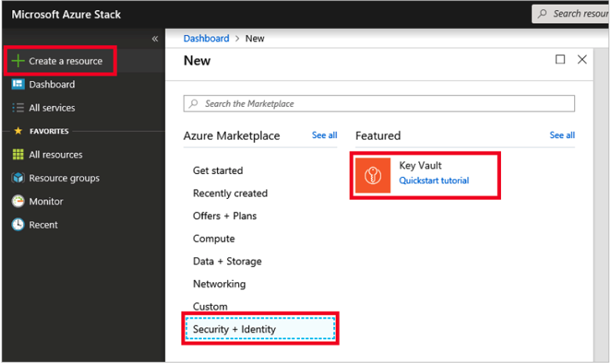Select Security + Identity category
Screen dimensions: 612x364
[234, 329]
